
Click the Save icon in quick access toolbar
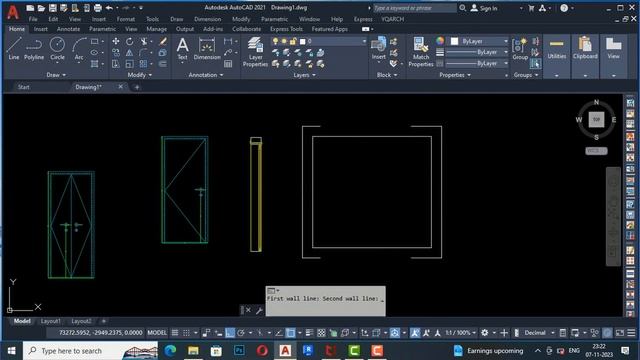53,8
